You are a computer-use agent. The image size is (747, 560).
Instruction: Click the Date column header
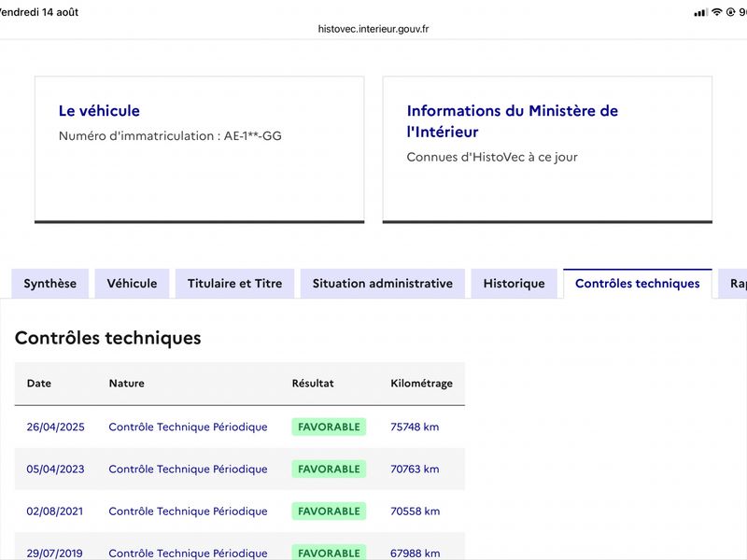pyautogui.click(x=38, y=384)
